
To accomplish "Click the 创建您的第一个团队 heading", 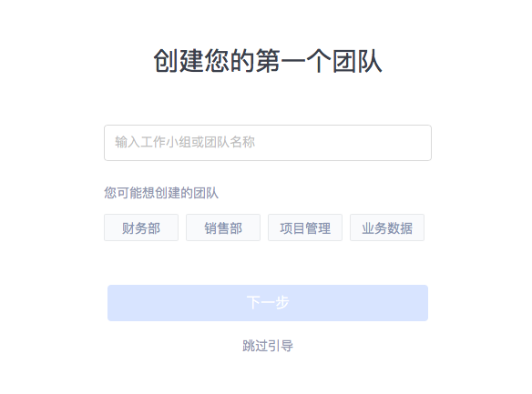I will (268, 61).
